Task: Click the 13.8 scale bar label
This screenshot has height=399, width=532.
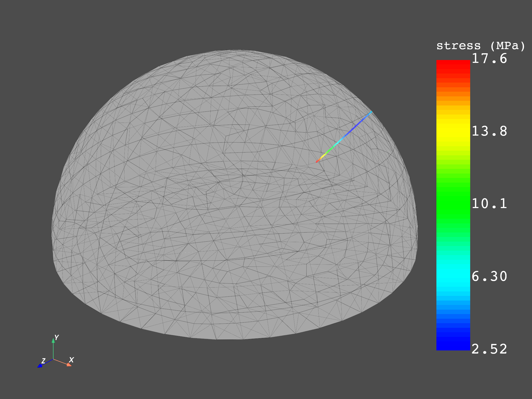Action: 489,131
